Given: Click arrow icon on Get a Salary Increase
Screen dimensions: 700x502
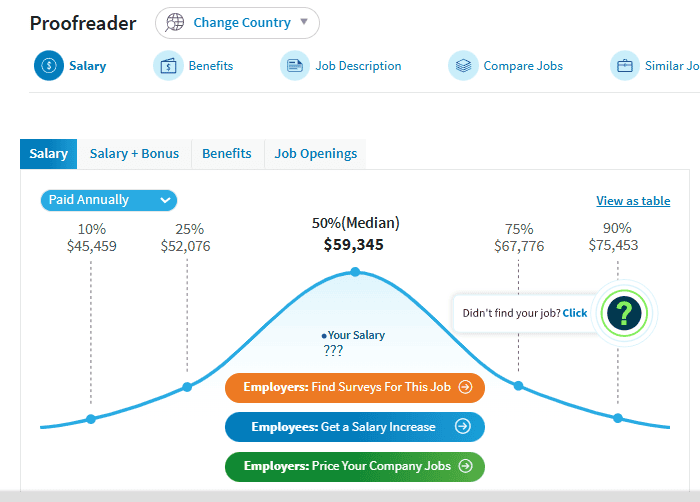Looking at the screenshot, I should (463, 427).
